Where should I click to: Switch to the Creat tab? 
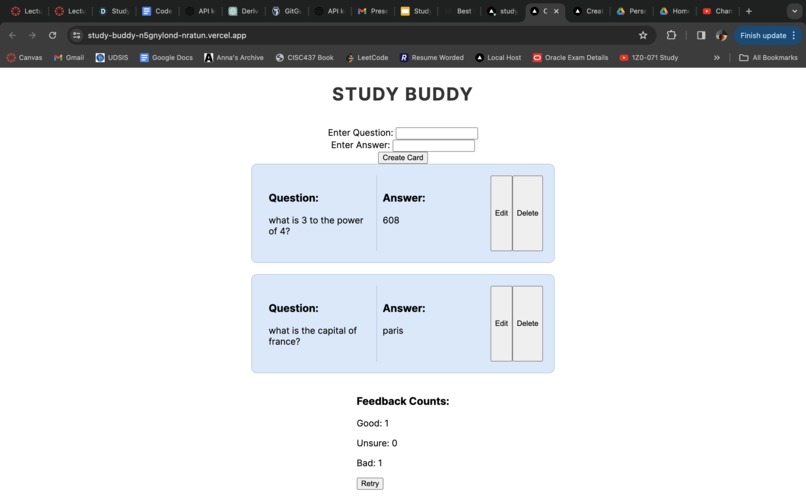point(588,11)
